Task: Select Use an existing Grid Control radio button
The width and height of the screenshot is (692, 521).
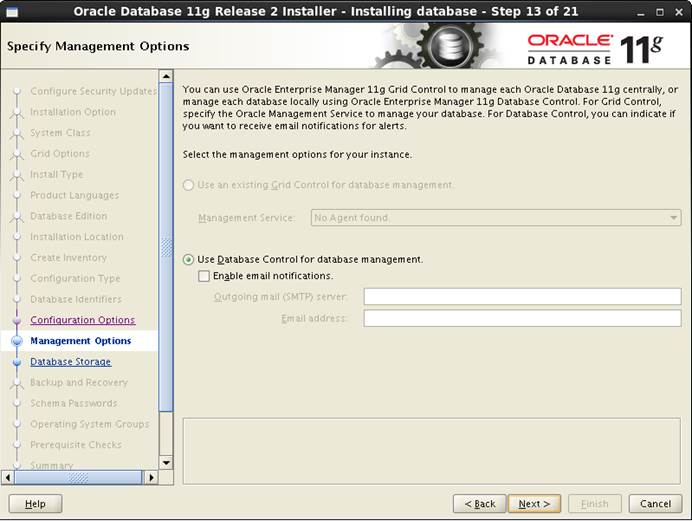Action: point(188,185)
